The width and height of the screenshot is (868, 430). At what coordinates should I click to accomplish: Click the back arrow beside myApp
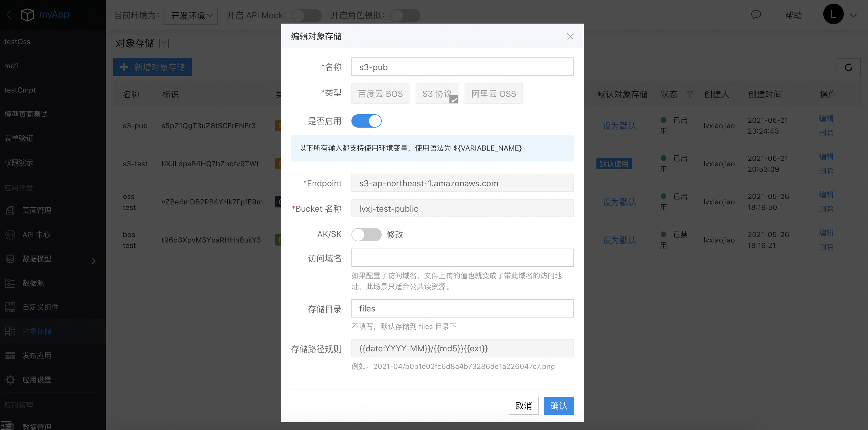tap(9, 15)
